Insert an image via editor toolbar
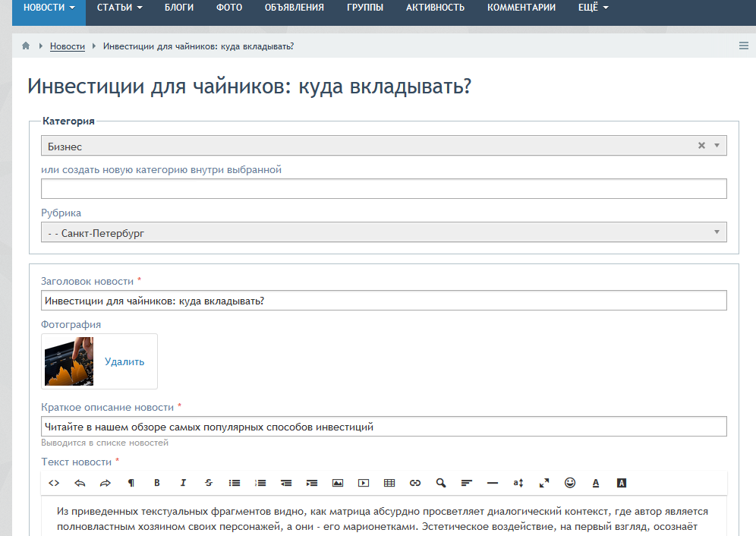The image size is (756, 536). click(338, 483)
